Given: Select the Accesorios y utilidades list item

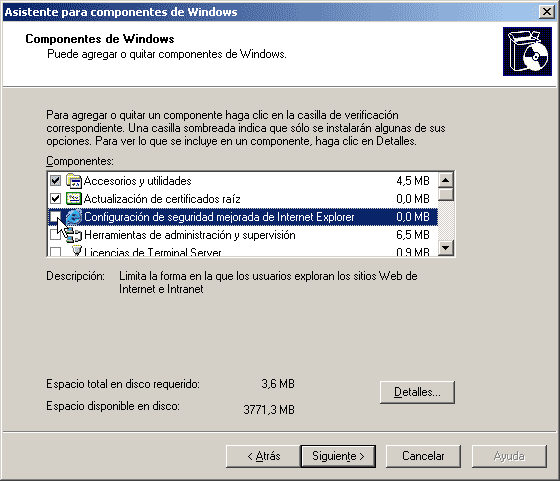Looking at the screenshot, I should coord(242,181).
